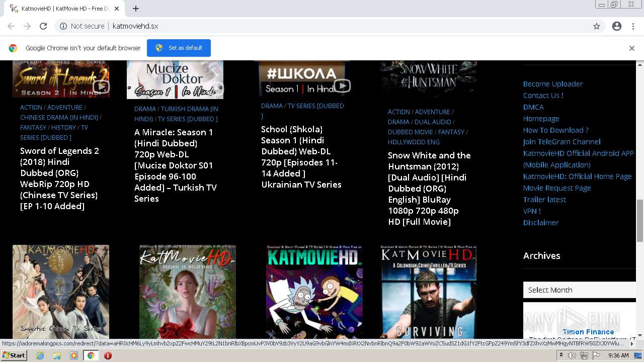Open the Surviving crime thriller poster
Screen dimensions: 644x362
click(429, 292)
